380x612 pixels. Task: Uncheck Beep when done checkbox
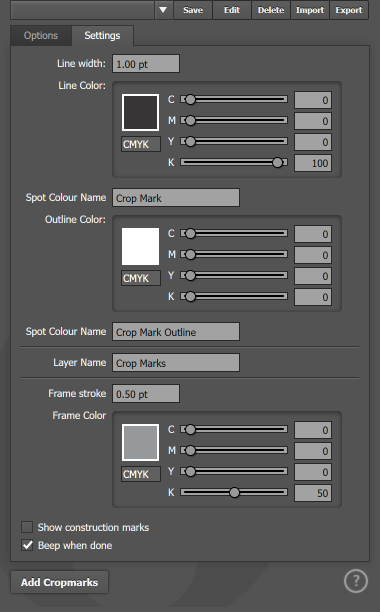coord(27,545)
